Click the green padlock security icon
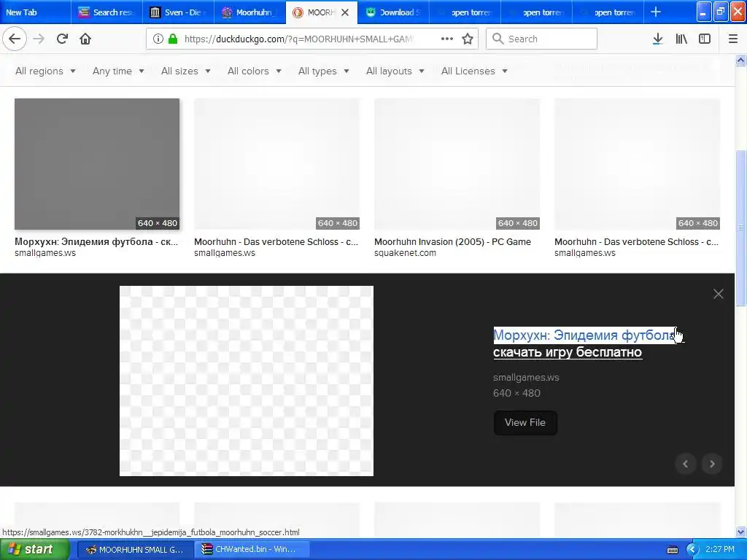This screenshot has height=560, width=747. point(173,39)
